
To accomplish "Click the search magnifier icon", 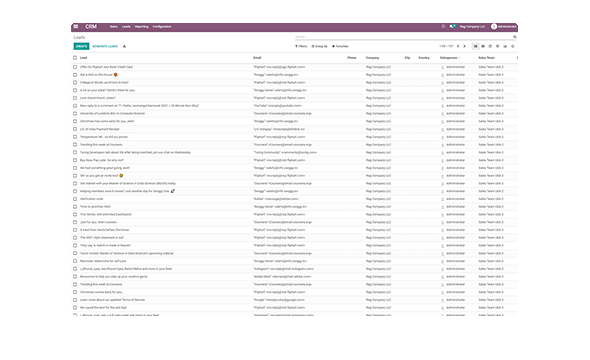I will 515,37.
